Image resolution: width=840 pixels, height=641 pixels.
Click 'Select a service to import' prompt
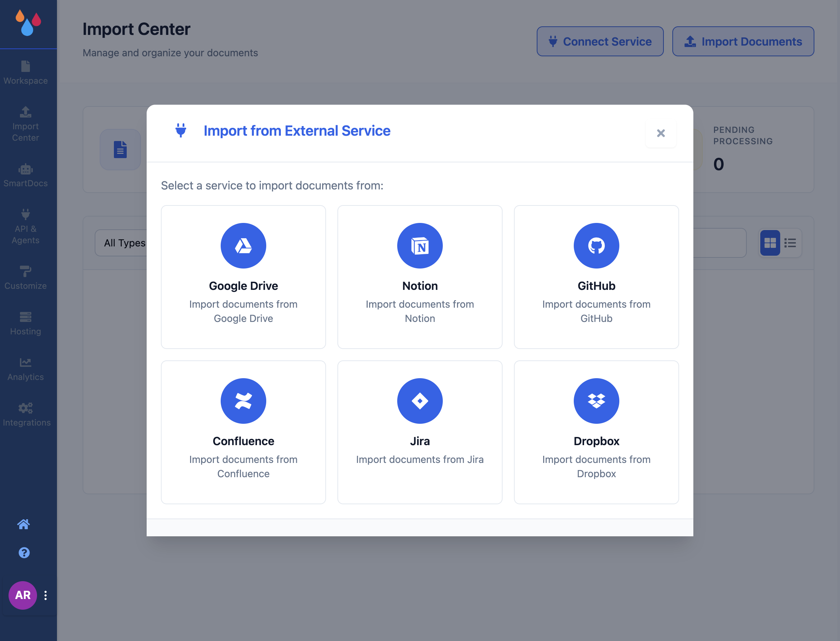pos(272,186)
